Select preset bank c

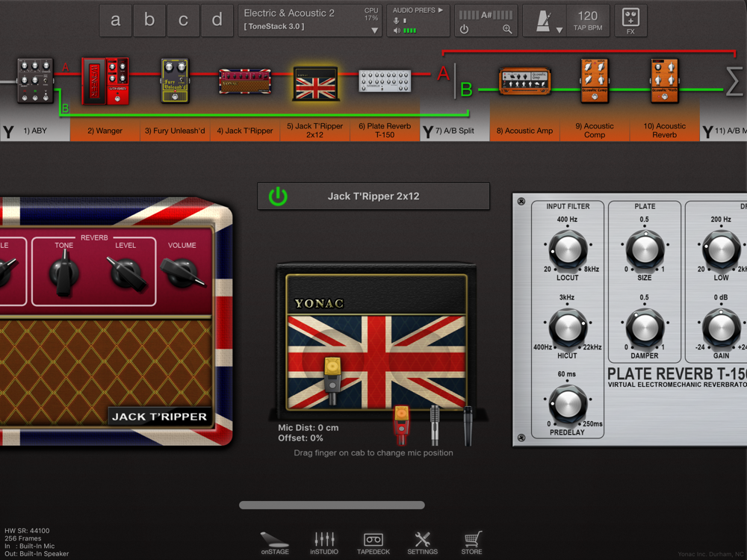pyautogui.click(x=183, y=20)
